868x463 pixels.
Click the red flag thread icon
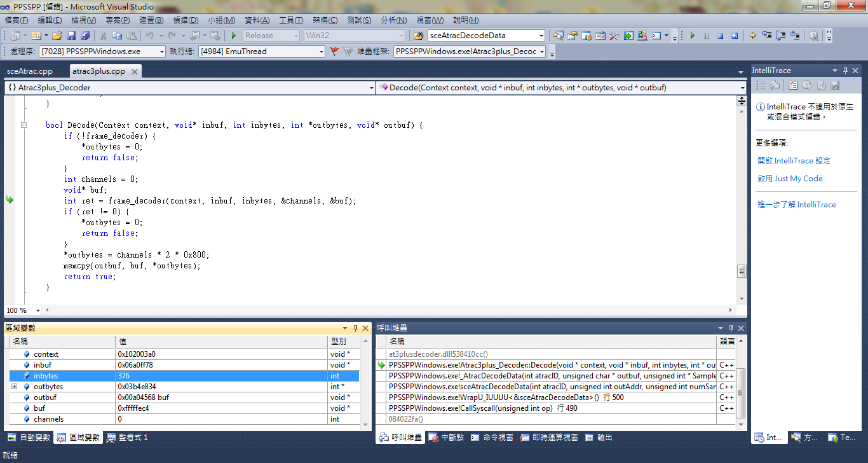335,52
